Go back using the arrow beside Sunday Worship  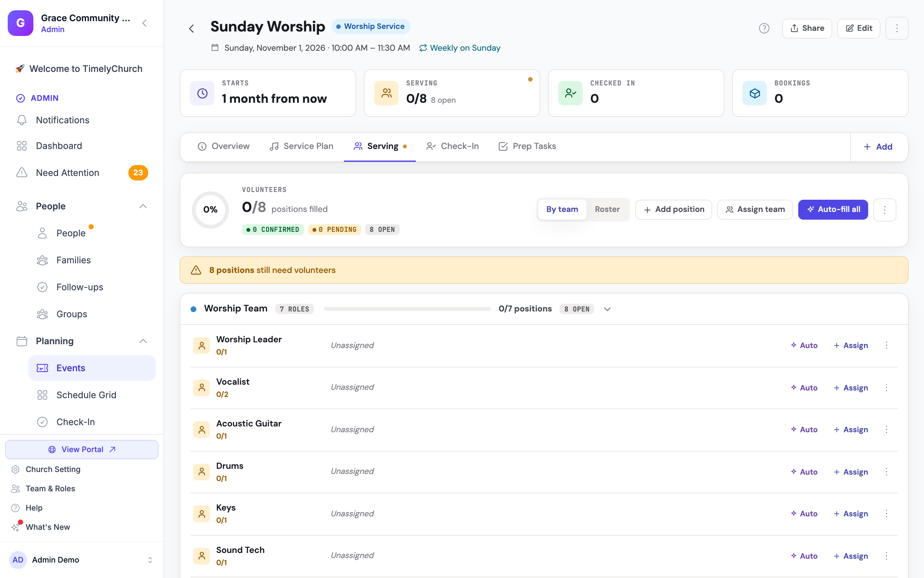coord(192,28)
